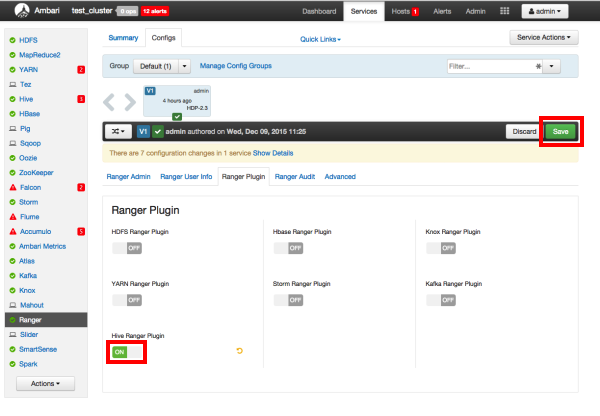
Task: Click the YARN alert count badge
Action: click(x=81, y=70)
